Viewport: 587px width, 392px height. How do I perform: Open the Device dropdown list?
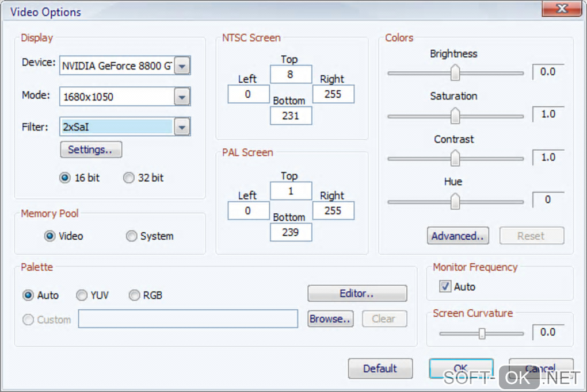(x=182, y=66)
